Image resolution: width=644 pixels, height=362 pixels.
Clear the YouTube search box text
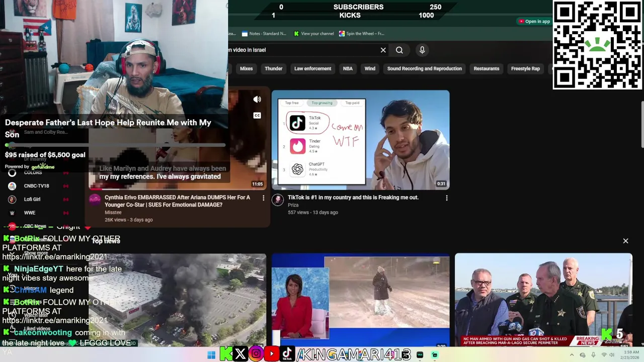[x=383, y=50]
